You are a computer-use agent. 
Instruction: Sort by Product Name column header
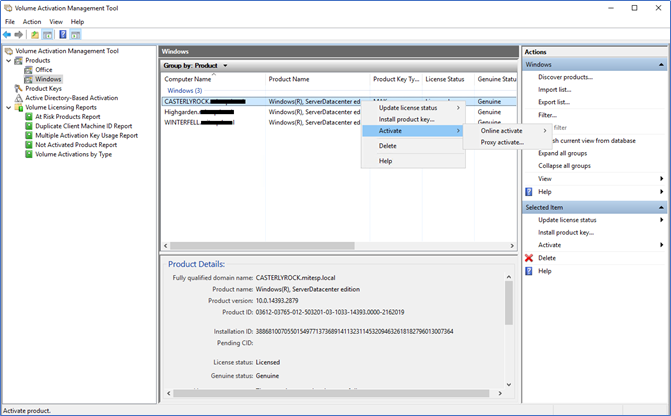(318, 79)
